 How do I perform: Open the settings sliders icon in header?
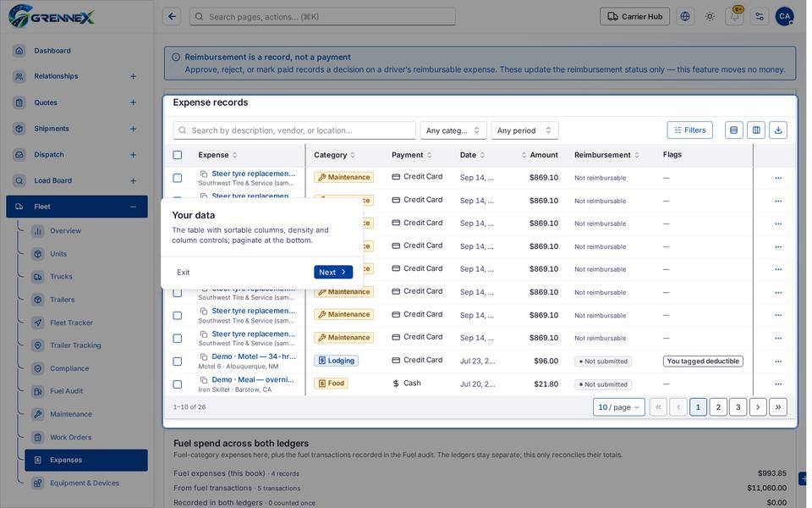pyautogui.click(x=760, y=17)
